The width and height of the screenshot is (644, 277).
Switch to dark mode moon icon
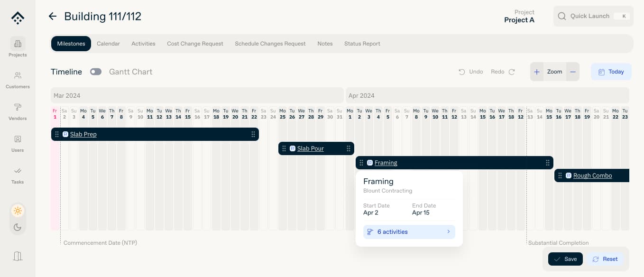click(18, 227)
